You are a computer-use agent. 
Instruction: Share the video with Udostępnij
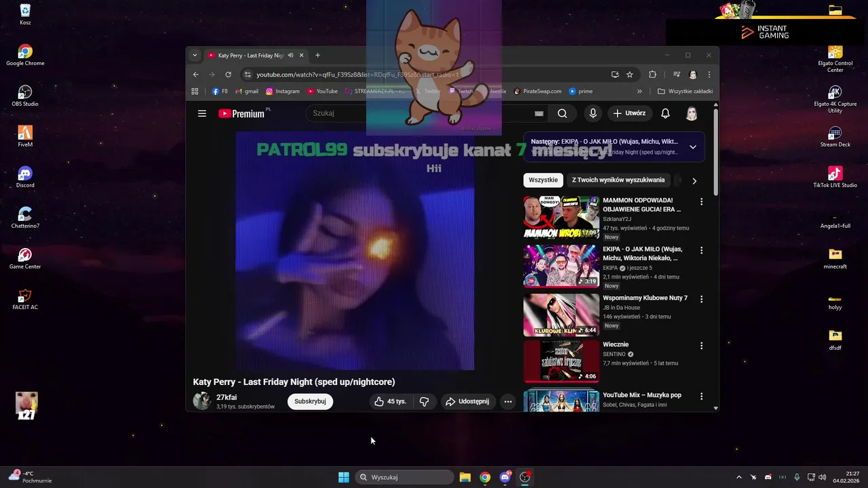467,401
